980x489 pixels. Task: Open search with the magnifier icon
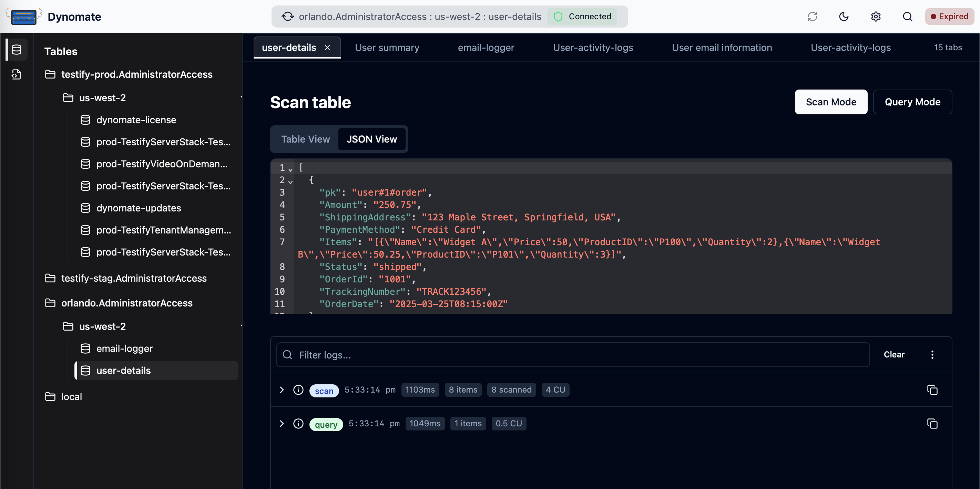coord(907,16)
